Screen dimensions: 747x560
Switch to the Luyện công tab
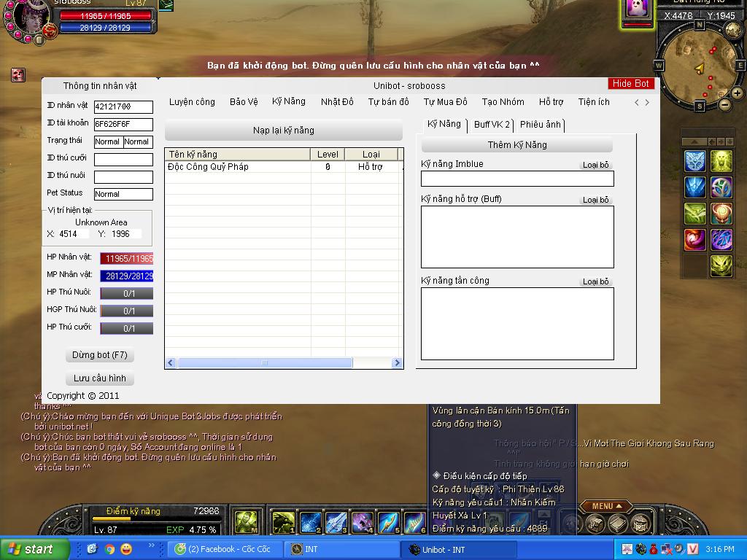point(192,102)
